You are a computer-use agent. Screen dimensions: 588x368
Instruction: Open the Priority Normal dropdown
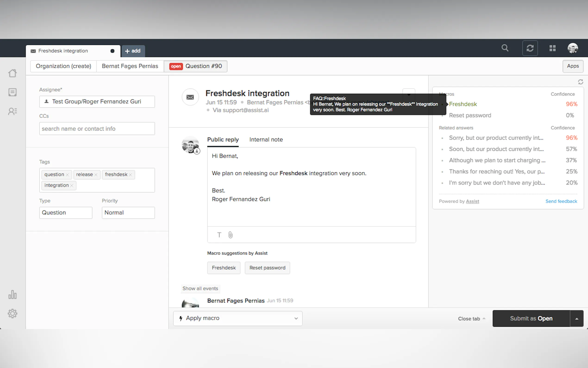coord(128,213)
